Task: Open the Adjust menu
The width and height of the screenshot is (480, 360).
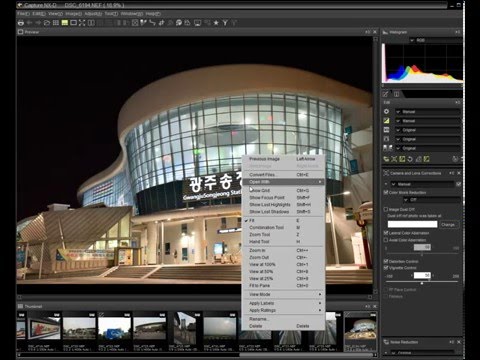Action: tap(93, 14)
